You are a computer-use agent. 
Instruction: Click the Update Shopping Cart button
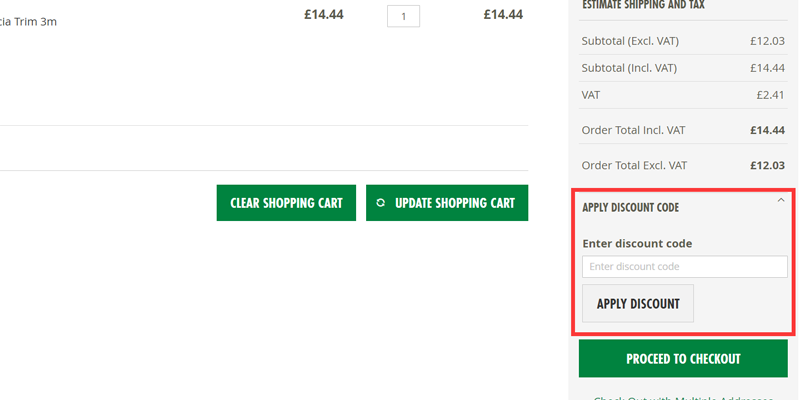click(447, 203)
